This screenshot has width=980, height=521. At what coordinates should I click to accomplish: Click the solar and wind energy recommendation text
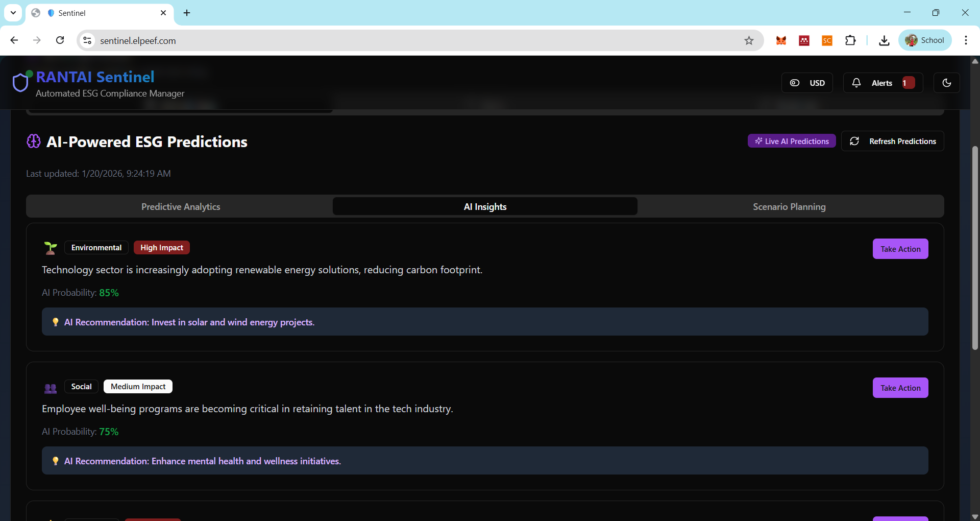click(x=189, y=322)
